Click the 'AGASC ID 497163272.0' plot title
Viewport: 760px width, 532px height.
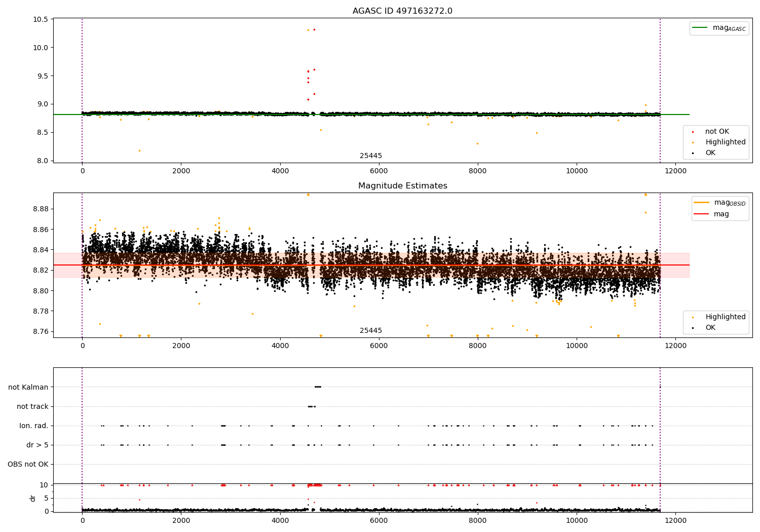pos(402,11)
